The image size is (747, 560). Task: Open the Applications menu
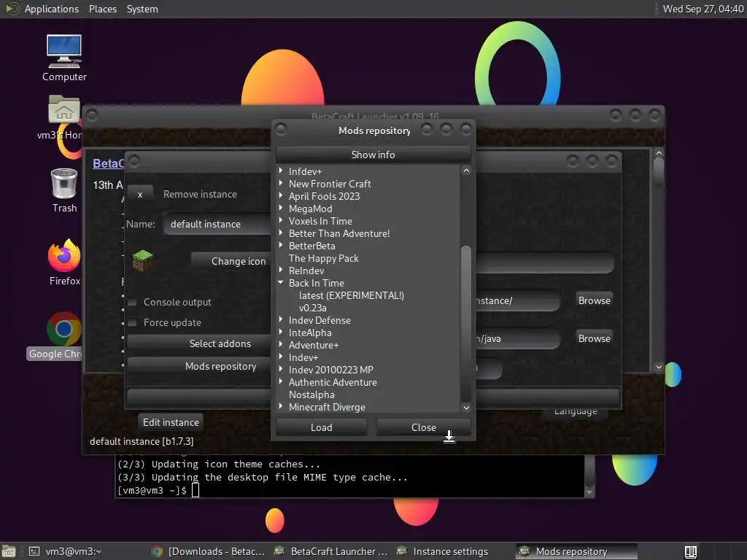(x=52, y=9)
